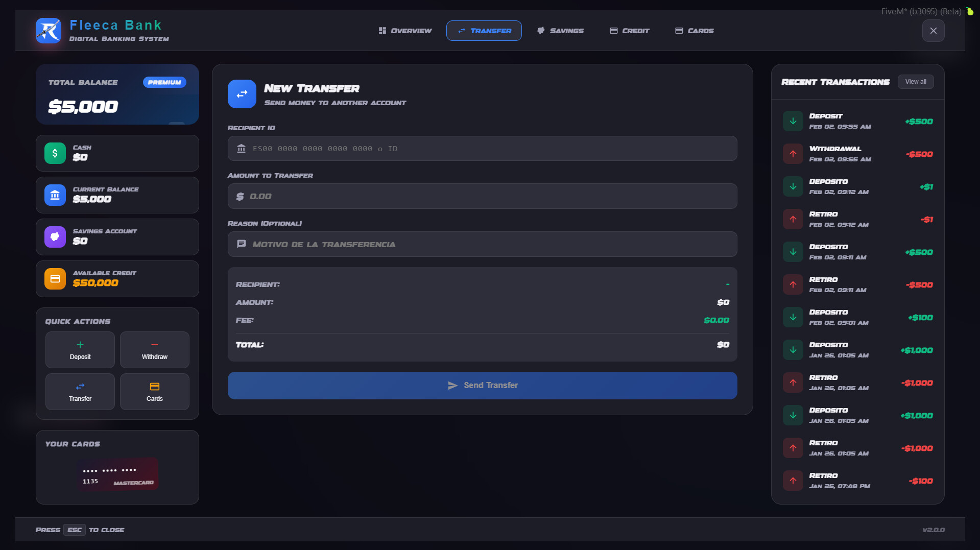The image size is (980, 550).
Task: Click the blue Current Balance bank icon
Action: click(x=55, y=195)
